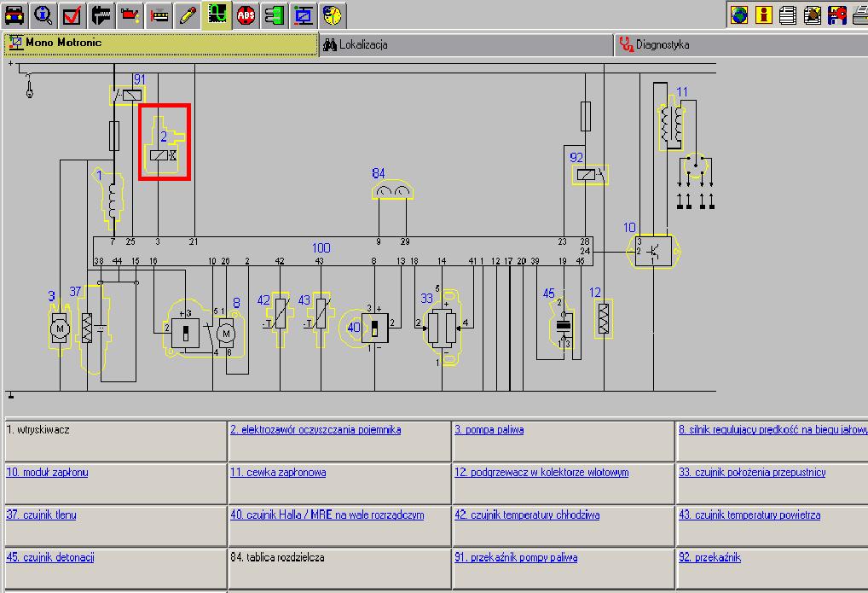Click the green oscilloscope waveform icon

click(217, 15)
